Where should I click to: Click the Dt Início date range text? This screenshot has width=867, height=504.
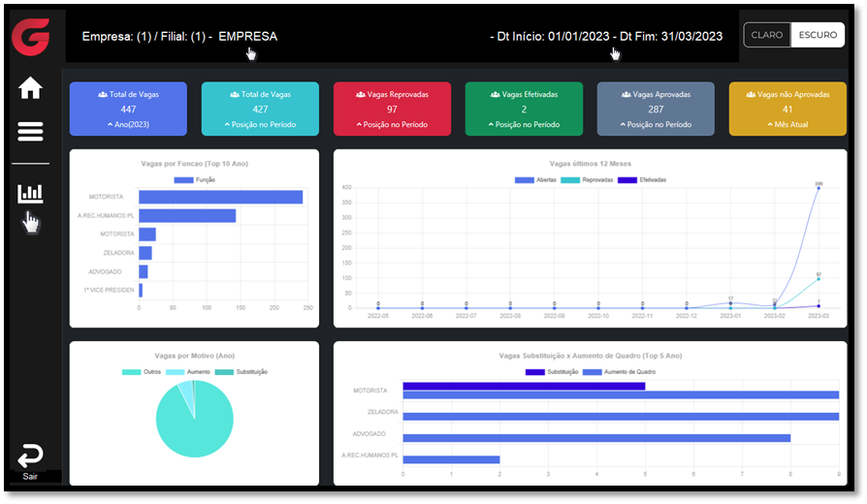pyautogui.click(x=606, y=37)
